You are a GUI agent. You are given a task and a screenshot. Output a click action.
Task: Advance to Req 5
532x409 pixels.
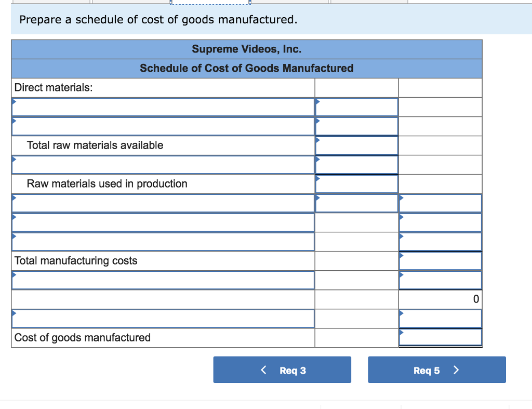click(436, 370)
